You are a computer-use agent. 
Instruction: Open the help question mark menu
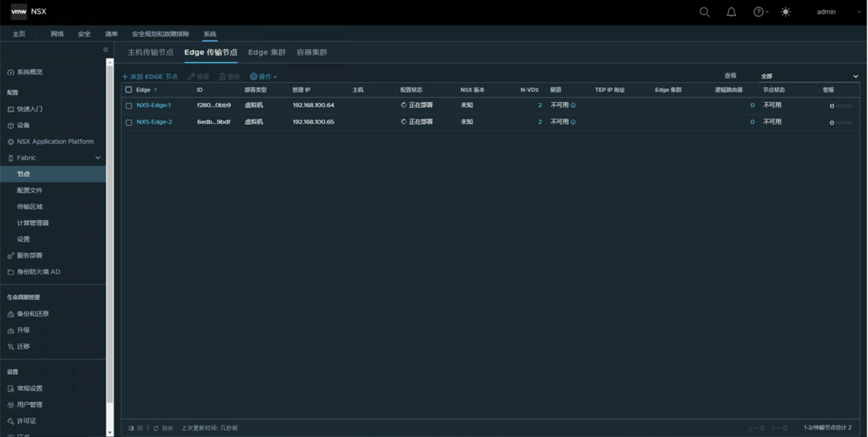tap(761, 12)
